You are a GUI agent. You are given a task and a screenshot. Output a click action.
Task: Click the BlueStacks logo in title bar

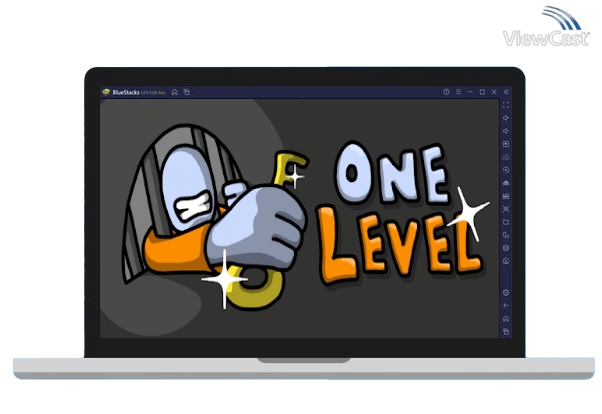coord(106,92)
